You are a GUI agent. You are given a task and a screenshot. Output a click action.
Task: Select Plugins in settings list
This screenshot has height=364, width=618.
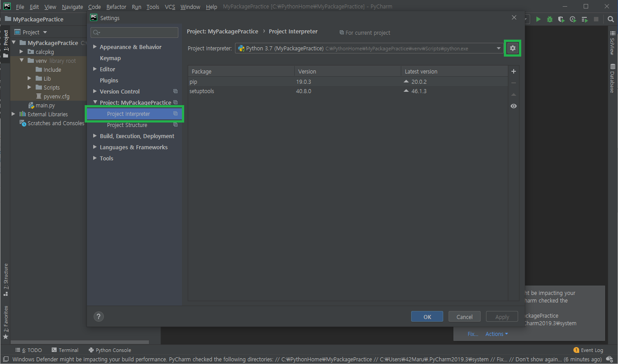pos(109,81)
